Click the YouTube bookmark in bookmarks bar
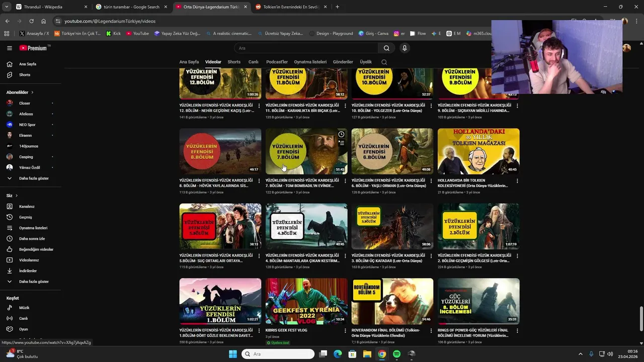 [137, 33]
